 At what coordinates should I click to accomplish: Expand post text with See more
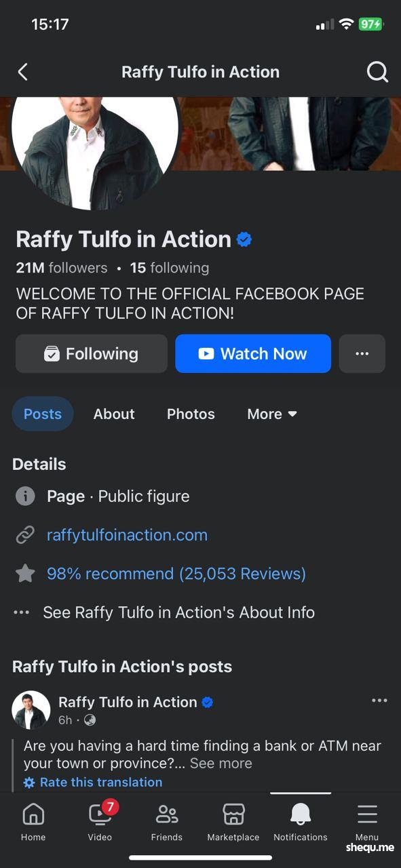(221, 763)
